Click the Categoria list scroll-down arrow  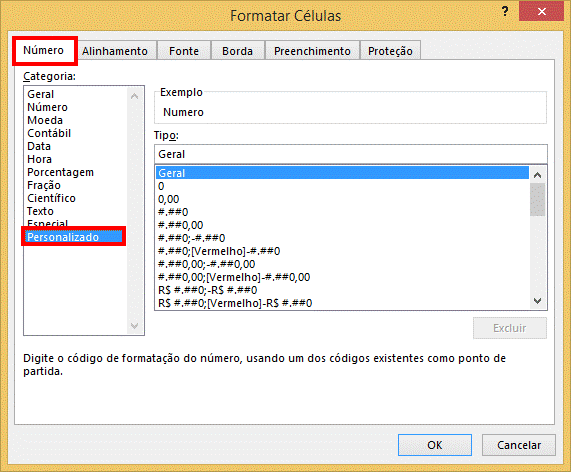tap(134, 325)
